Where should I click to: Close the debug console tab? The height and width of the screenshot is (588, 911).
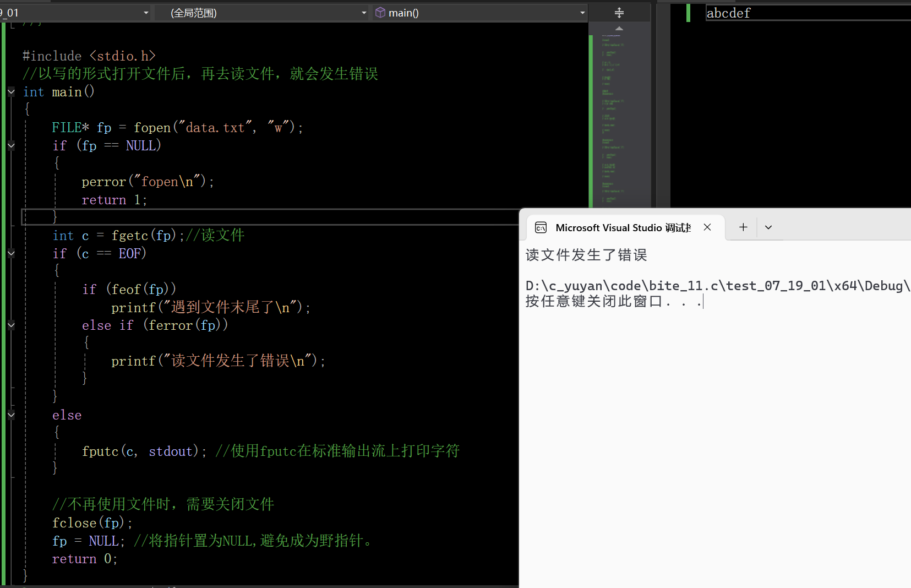coord(707,227)
